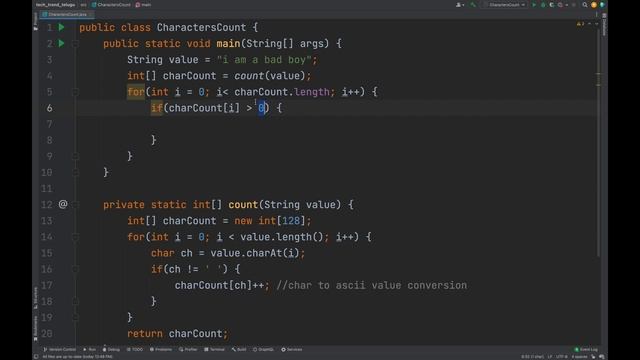Click the CharactersCount breadcrumb in navigation bar
This screenshot has height=360, width=640.
111,5
